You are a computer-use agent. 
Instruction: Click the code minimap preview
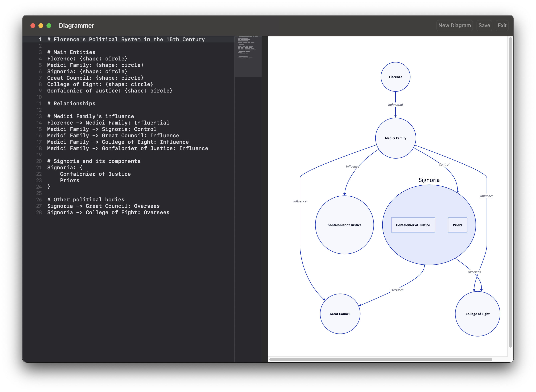click(x=248, y=56)
